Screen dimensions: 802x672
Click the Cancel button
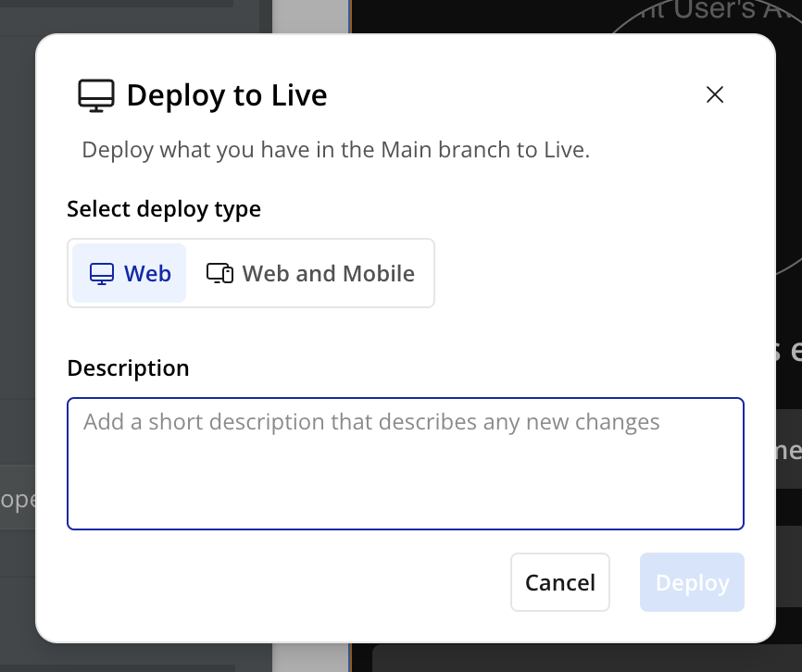coord(560,582)
